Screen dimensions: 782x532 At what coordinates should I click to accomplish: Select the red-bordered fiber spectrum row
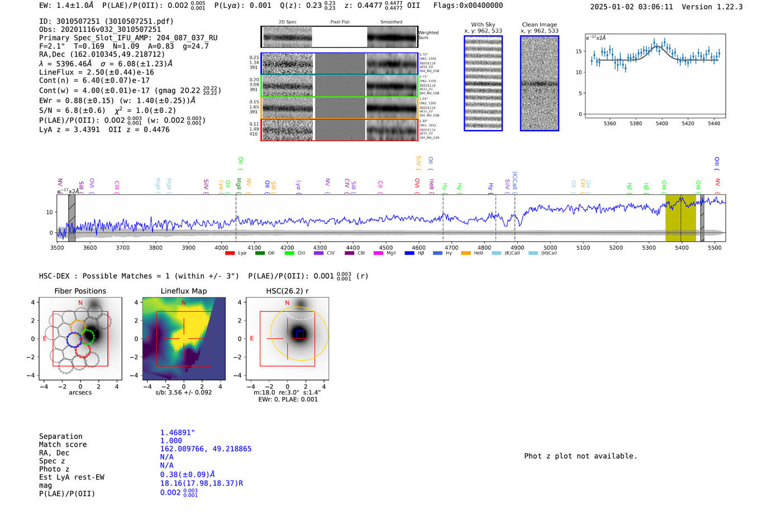(340, 130)
